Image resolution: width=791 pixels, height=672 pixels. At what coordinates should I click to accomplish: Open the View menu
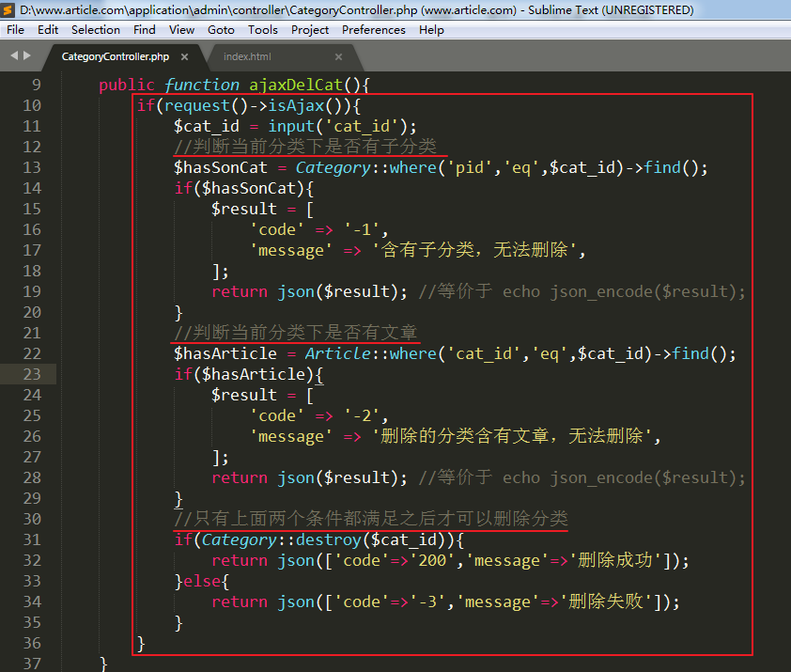[181, 30]
